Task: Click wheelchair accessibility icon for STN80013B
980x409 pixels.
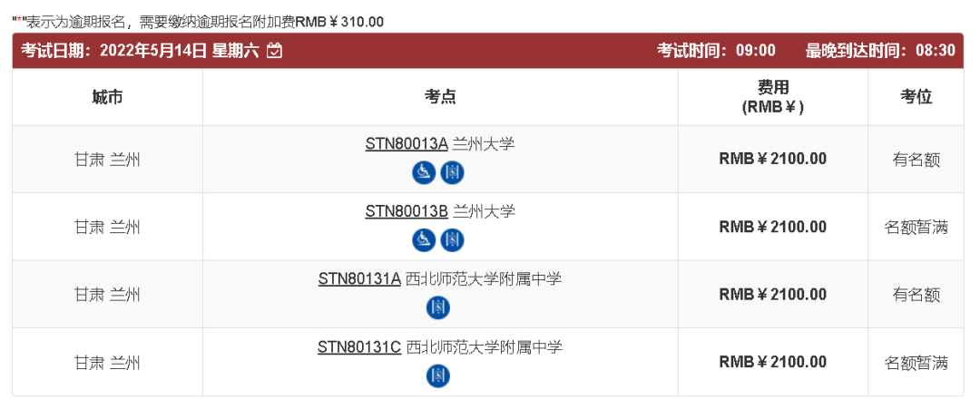Action: point(424,239)
